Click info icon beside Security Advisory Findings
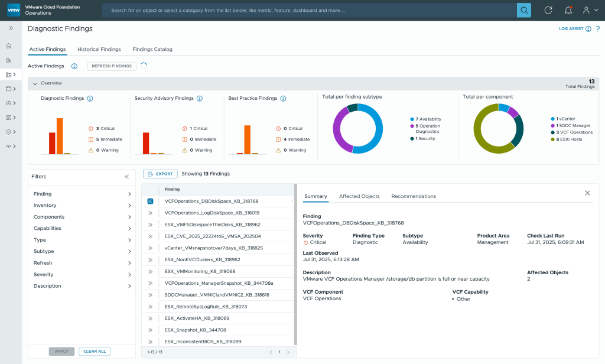The image size is (605, 364). [x=200, y=99]
